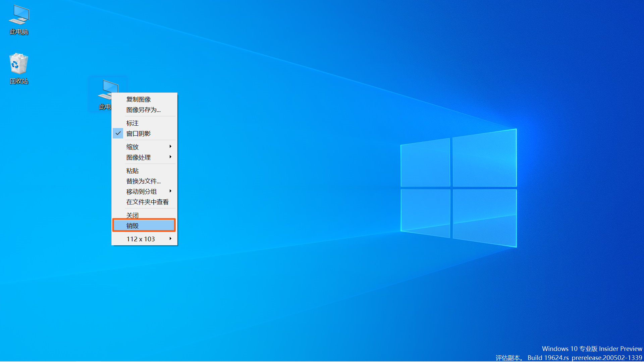Image resolution: width=644 pixels, height=362 pixels.
Task: Choose 复制图像 from the context menu
Action: (x=144, y=100)
